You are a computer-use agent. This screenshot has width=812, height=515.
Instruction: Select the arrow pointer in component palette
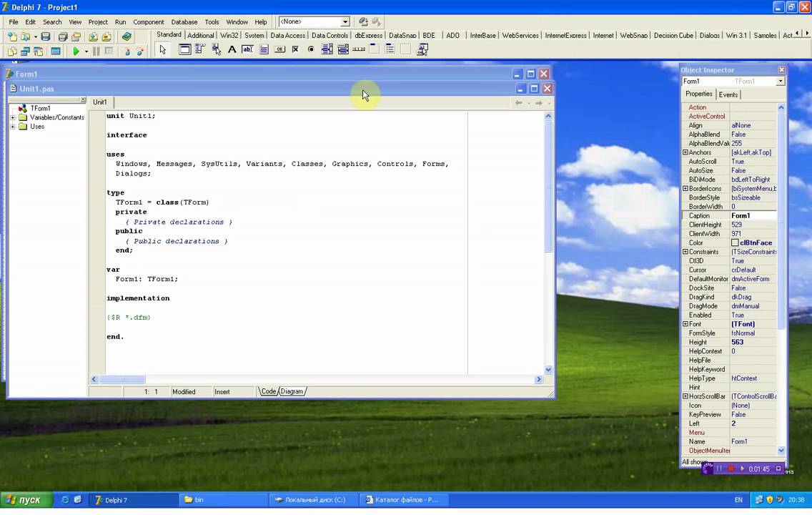pos(162,50)
